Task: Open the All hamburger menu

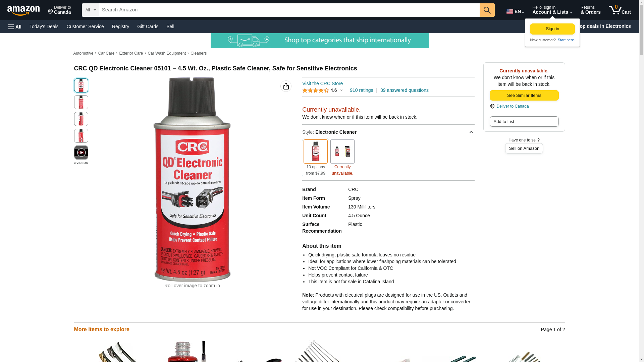Action: [x=15, y=27]
